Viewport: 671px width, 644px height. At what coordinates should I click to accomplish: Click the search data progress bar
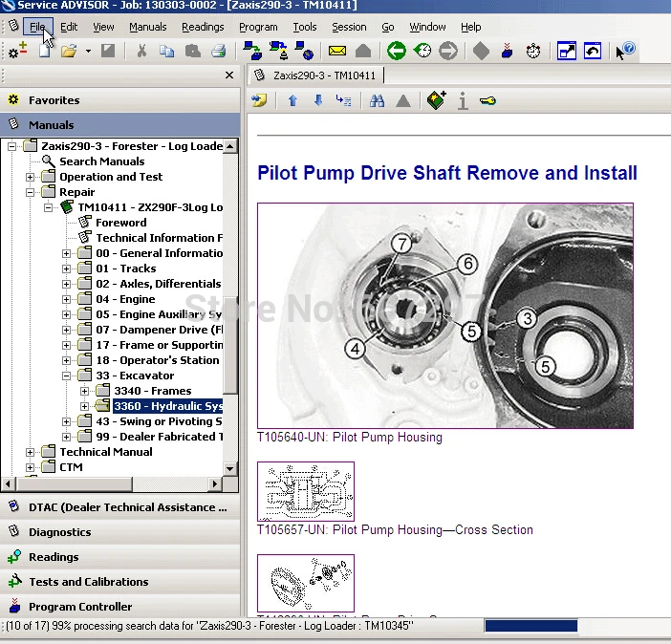530,626
